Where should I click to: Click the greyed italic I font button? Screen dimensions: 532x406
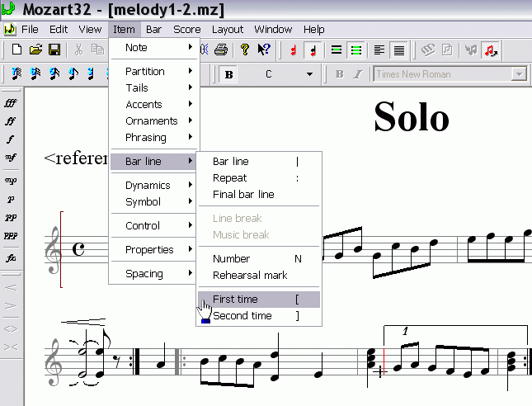[x=358, y=74]
